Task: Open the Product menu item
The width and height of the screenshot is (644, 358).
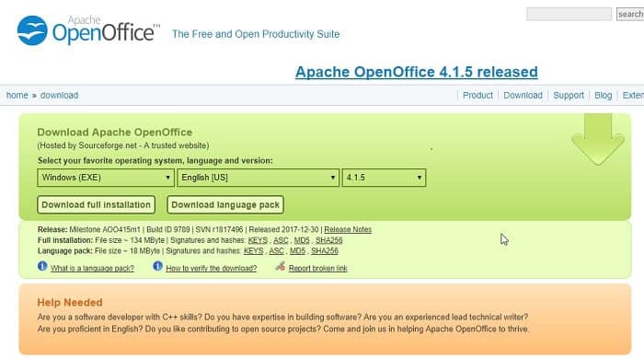Action: coord(477,96)
